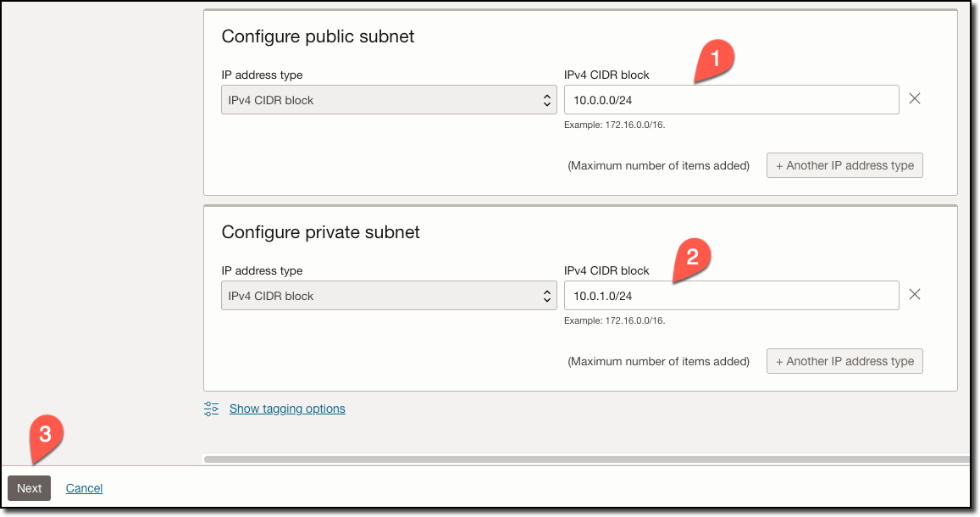The image size is (980, 517).
Task: Expand the tagging options section
Action: pos(286,409)
